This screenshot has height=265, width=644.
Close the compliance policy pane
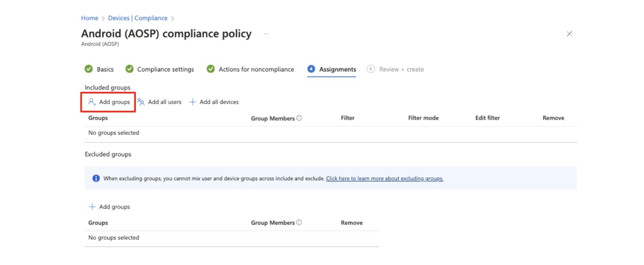click(x=569, y=34)
